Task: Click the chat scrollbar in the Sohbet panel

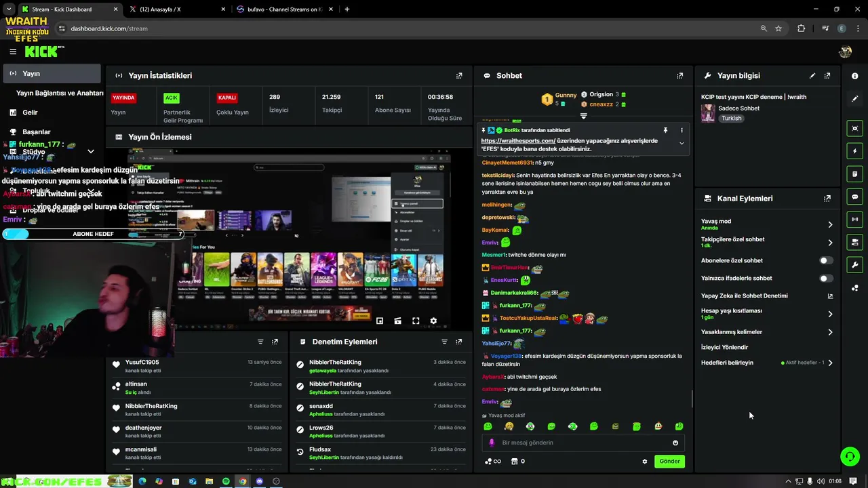Action: pos(692,399)
